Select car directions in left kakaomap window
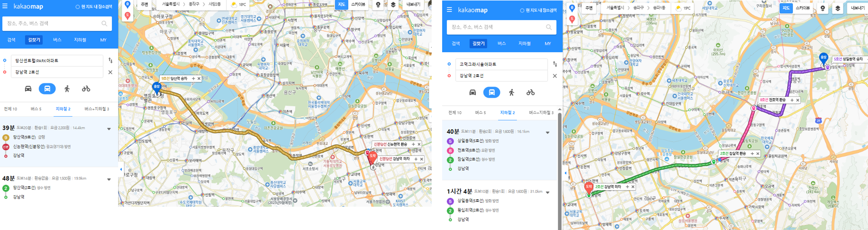This screenshot has width=868, height=230. [28, 89]
